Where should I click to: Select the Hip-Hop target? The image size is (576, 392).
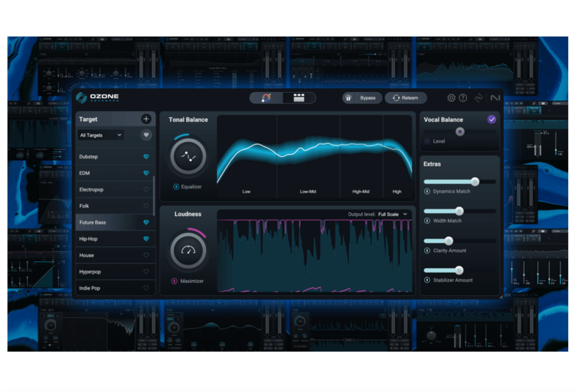tap(115, 239)
